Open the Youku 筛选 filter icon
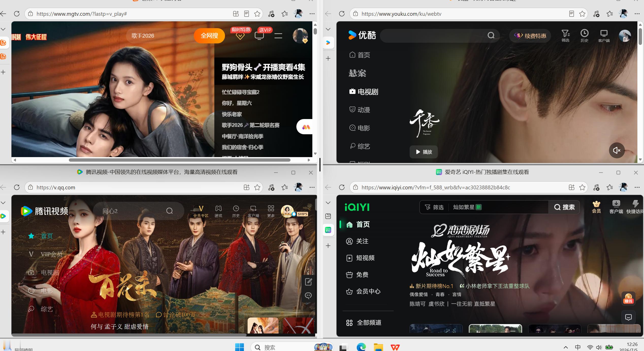The width and height of the screenshot is (644, 351). 566,36
